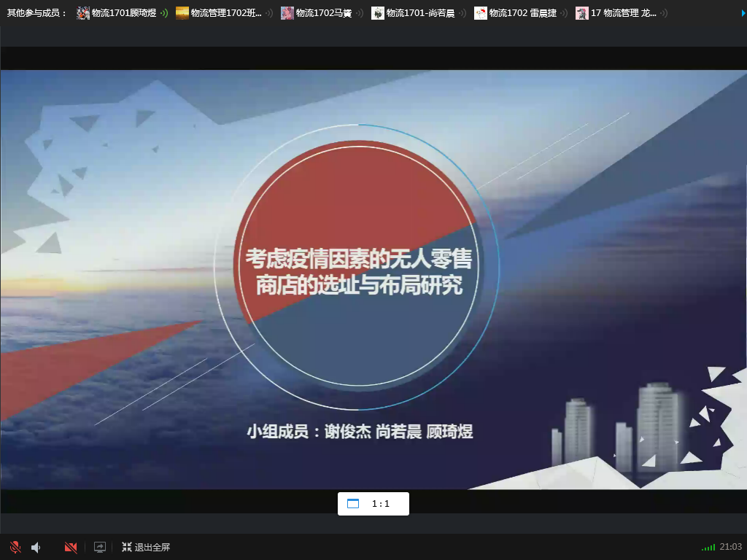The height and width of the screenshot is (560, 747).
Task: Open the screen share option
Action: pos(100,547)
